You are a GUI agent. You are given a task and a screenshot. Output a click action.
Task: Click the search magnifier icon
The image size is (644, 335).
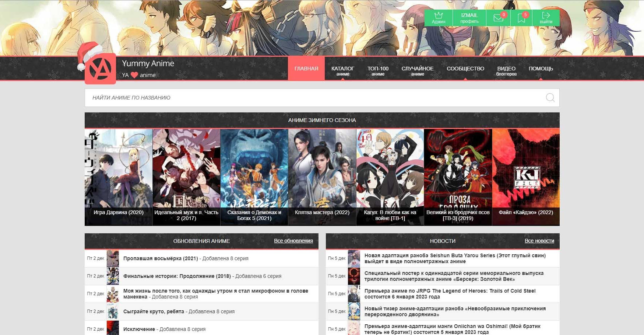[x=550, y=98]
